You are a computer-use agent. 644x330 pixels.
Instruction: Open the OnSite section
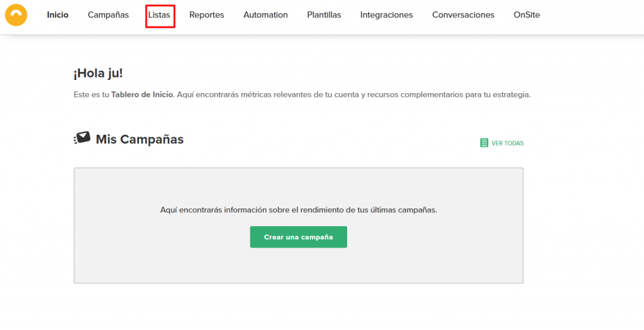click(526, 15)
